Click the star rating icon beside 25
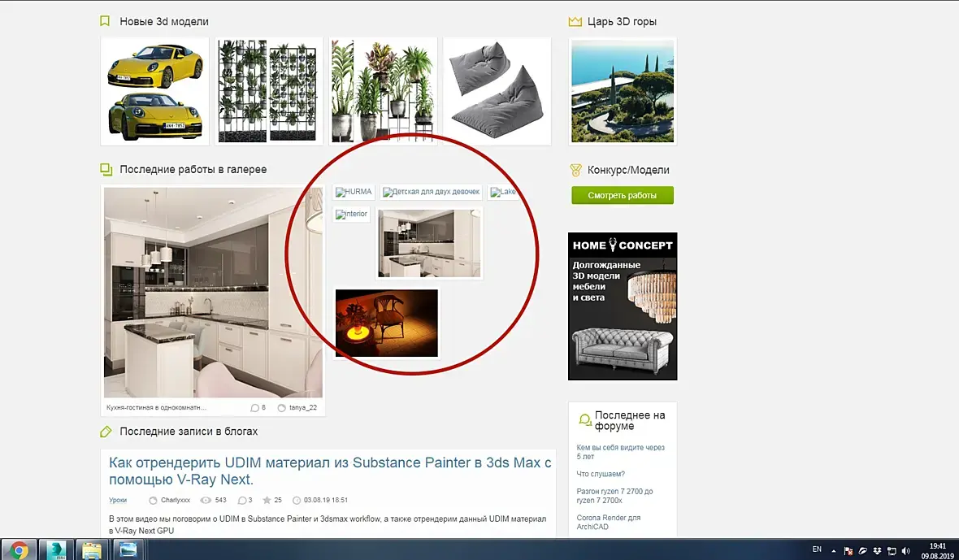Image resolution: width=959 pixels, height=560 pixels. 267,500
